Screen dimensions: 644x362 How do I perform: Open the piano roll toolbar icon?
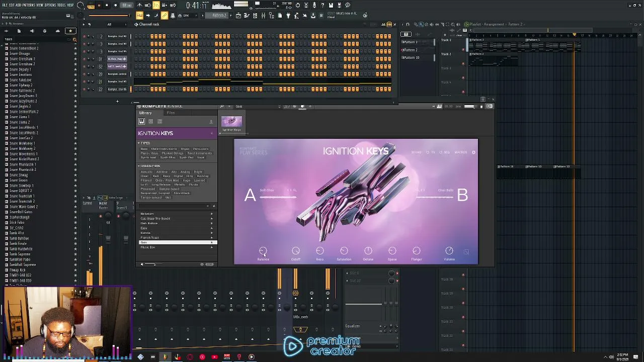[x=247, y=16]
